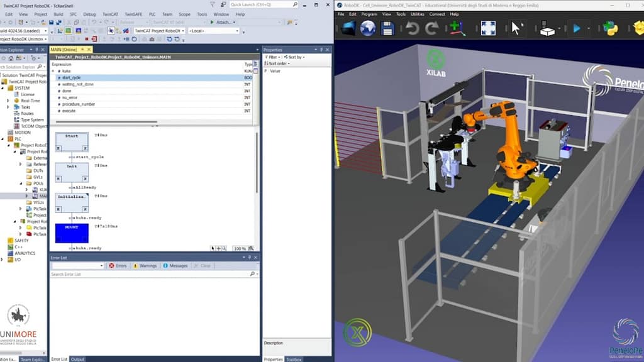
Task: Click the Undo arrow in RoboDK toolbar
Action: pos(412,28)
